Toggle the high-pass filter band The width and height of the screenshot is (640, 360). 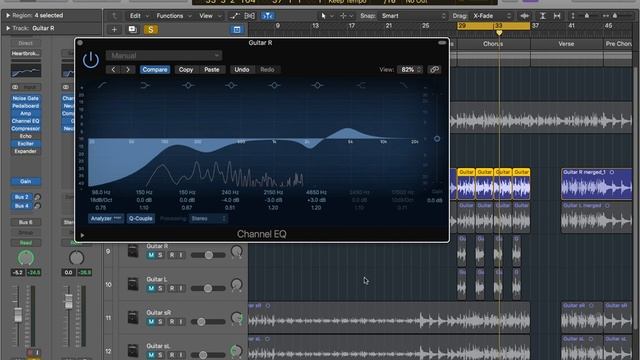coord(102,85)
